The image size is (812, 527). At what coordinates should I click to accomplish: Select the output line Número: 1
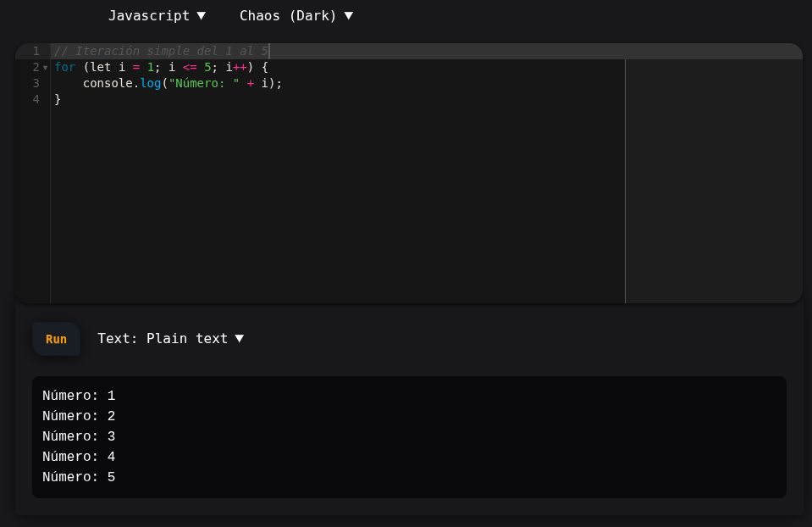tap(79, 395)
